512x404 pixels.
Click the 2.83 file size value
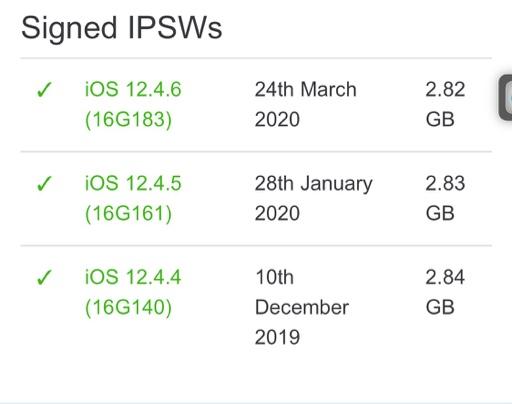pos(445,183)
